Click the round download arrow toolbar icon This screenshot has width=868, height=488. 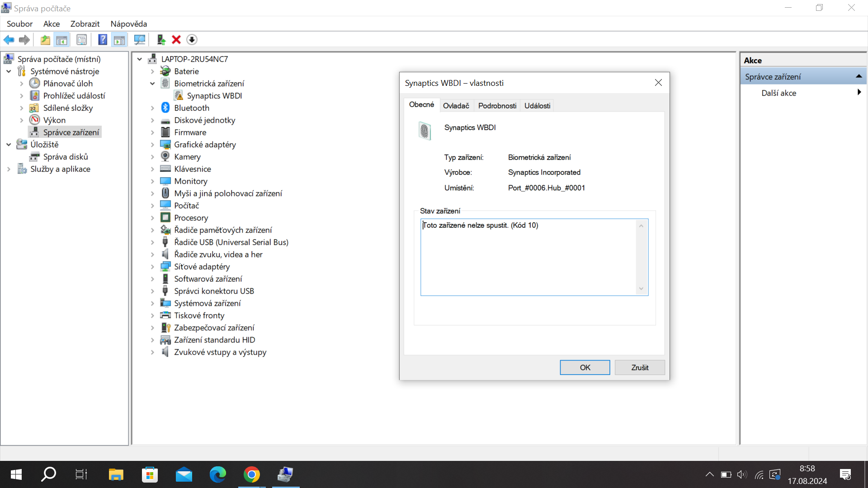(192, 40)
